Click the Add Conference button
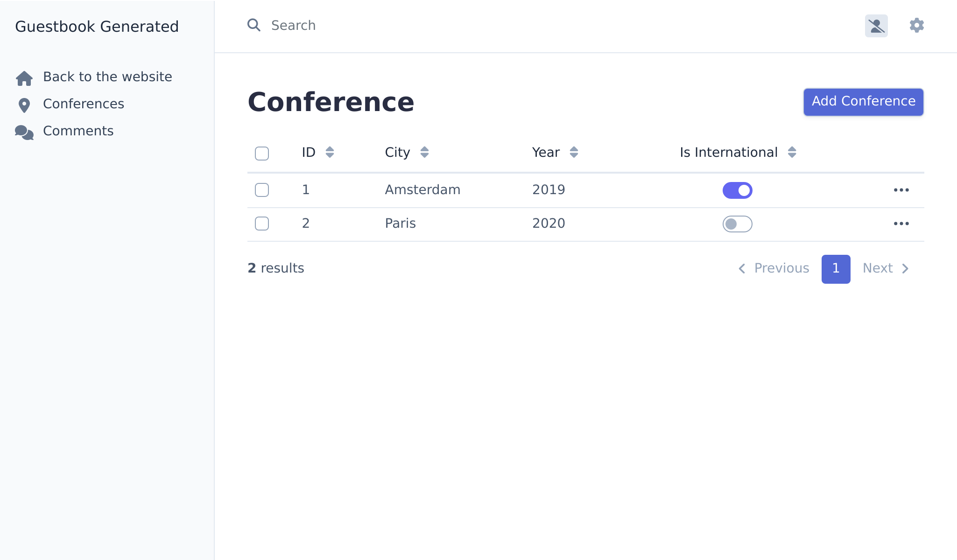The width and height of the screenshot is (957, 560). coord(863,101)
